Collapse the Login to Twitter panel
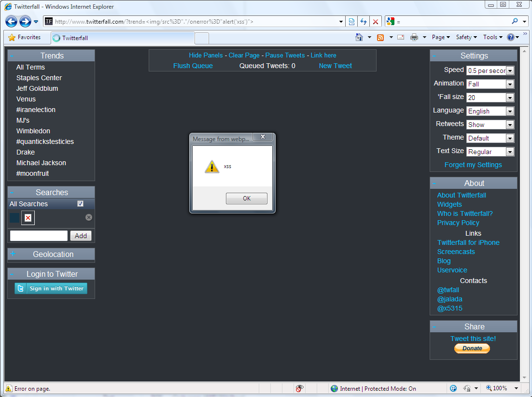This screenshot has height=397, width=532. (x=12, y=274)
